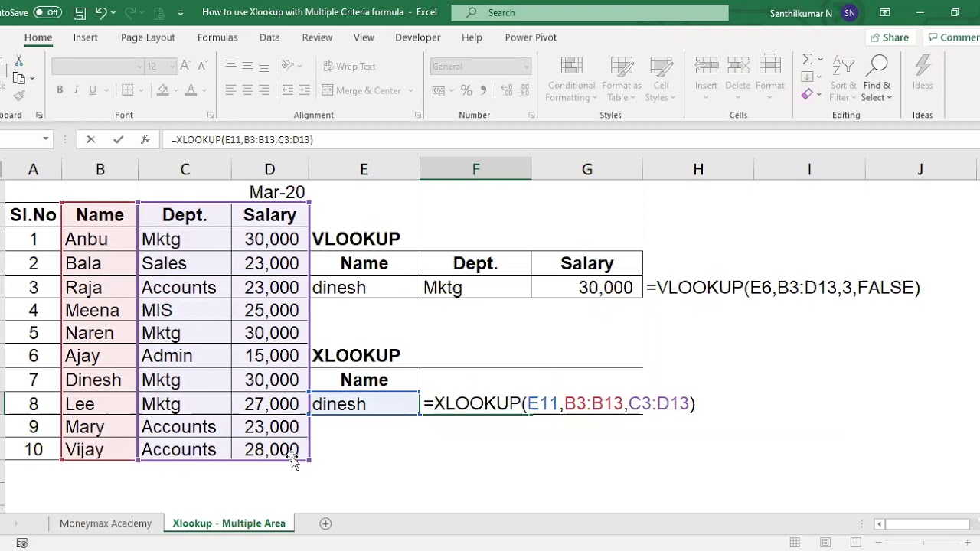Viewport: 980px width, 551px height.
Task: Open the Insert ribbon tab
Action: click(86, 37)
